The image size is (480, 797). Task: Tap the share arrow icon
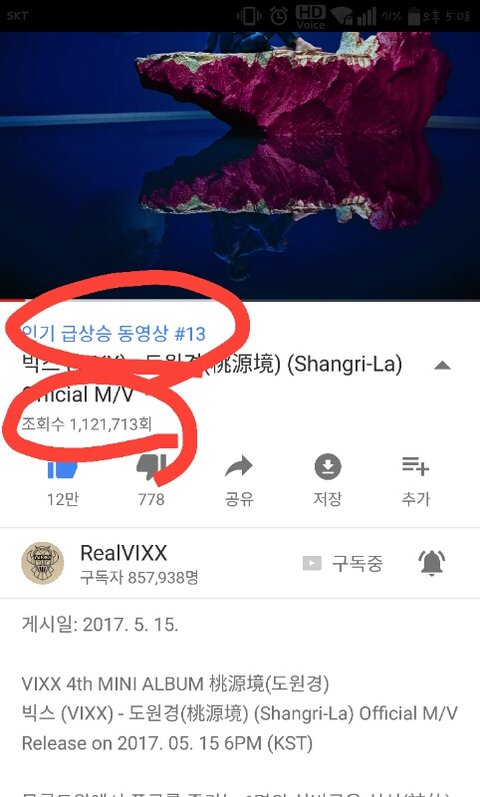[x=239, y=466]
